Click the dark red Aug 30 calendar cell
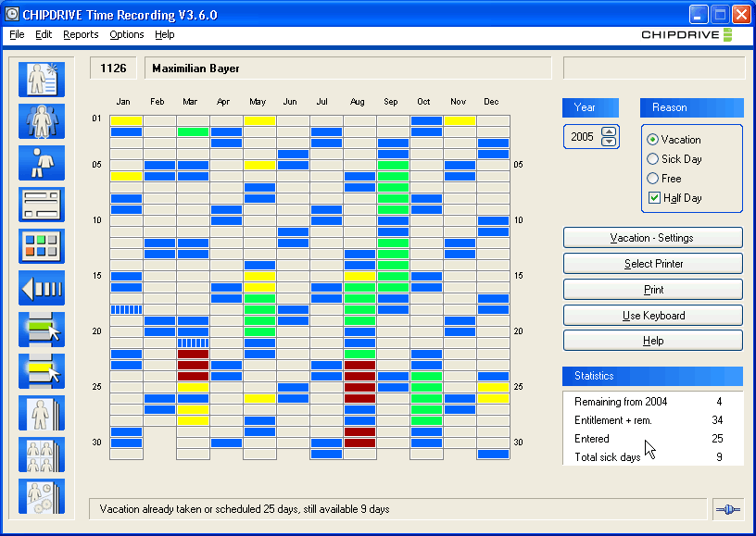 click(359, 443)
